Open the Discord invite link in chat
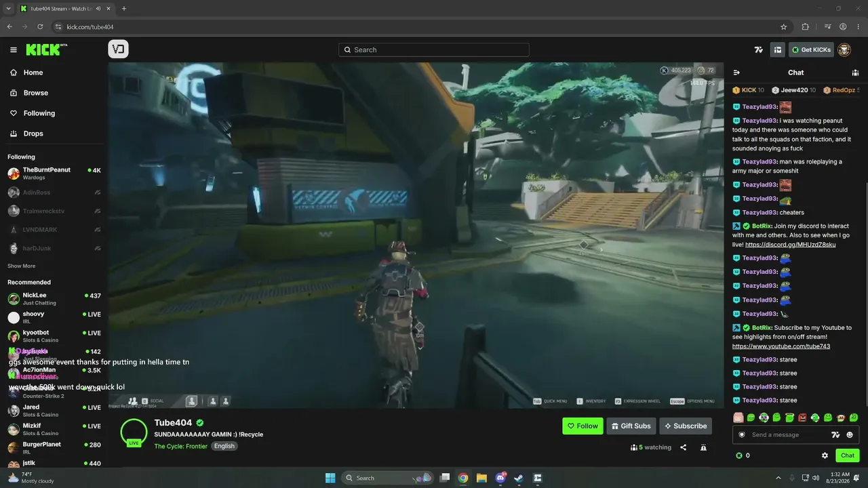The image size is (868, 488). click(790, 245)
